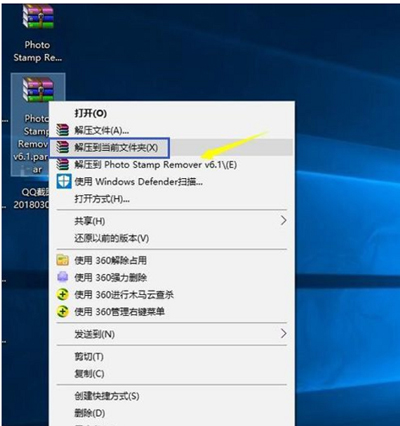Click the 360强力删除 icon

pyautogui.click(x=62, y=277)
